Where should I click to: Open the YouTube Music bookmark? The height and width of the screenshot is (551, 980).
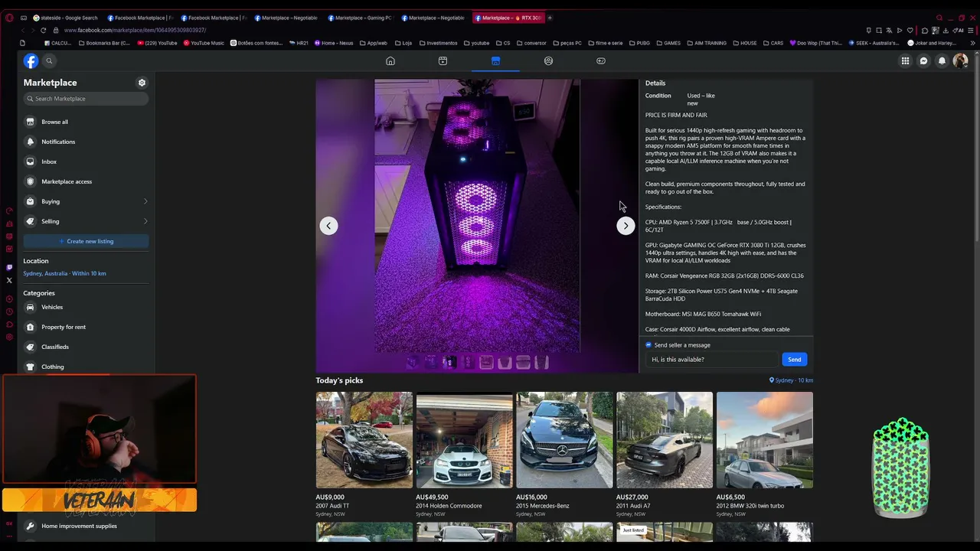pos(204,43)
